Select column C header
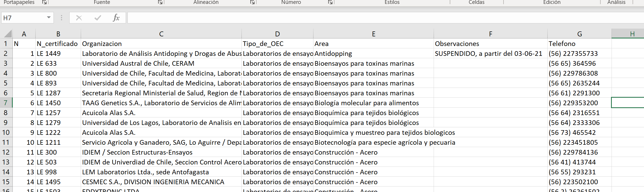The width and height of the screenshot is (644, 192). (x=161, y=34)
